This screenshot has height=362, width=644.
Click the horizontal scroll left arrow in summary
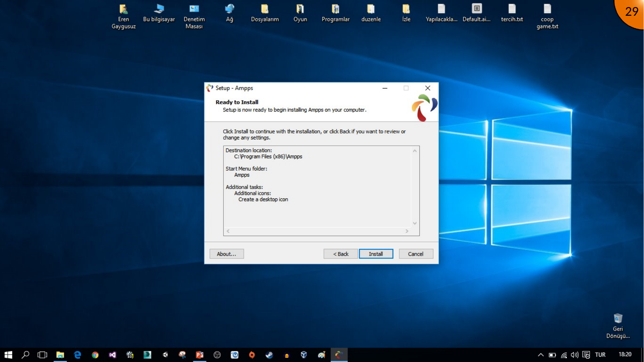coord(228,231)
